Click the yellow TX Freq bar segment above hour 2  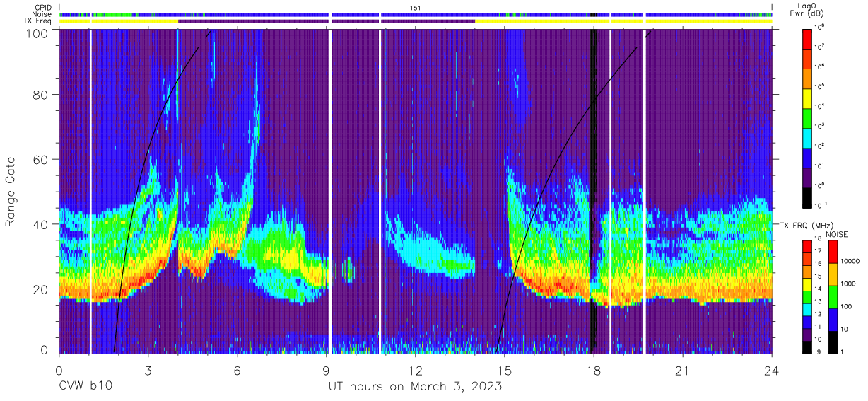tap(134, 21)
